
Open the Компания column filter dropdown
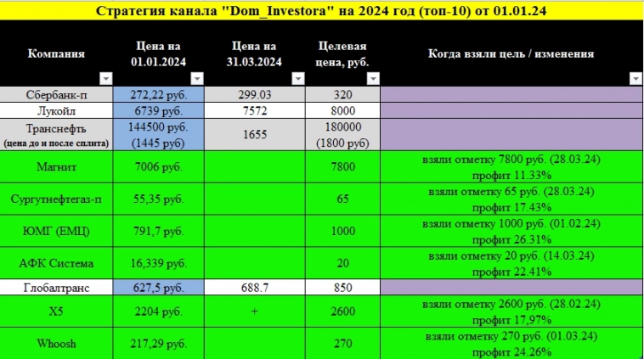106,78
